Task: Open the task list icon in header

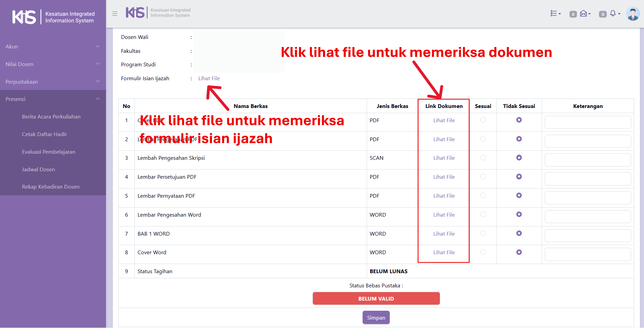Action: tap(555, 14)
